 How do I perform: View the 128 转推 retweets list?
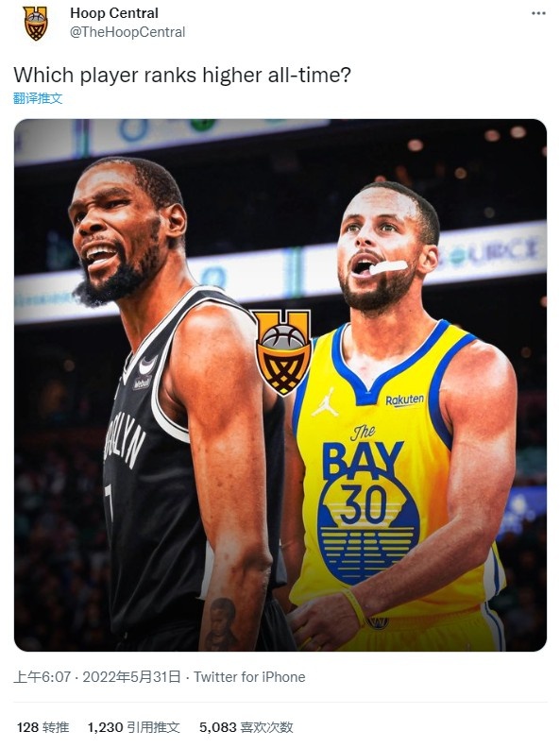(x=42, y=727)
